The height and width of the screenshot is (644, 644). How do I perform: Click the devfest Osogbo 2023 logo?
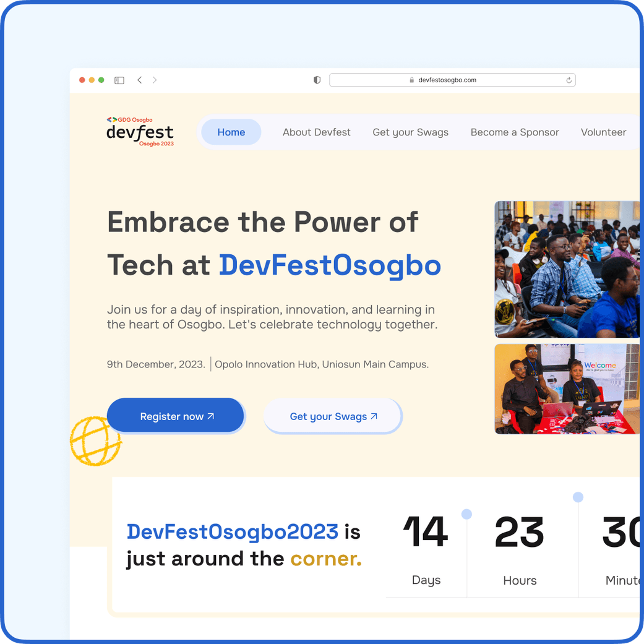(x=140, y=131)
